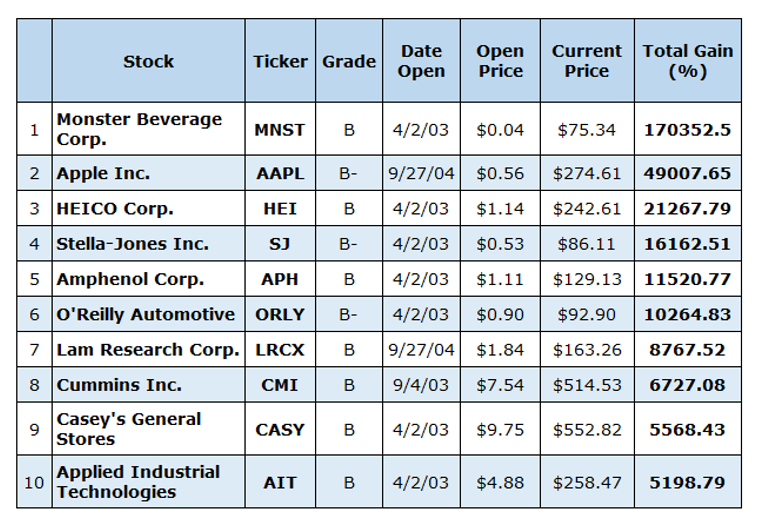
Task: Click the Date Open column header
Action: [421, 61]
